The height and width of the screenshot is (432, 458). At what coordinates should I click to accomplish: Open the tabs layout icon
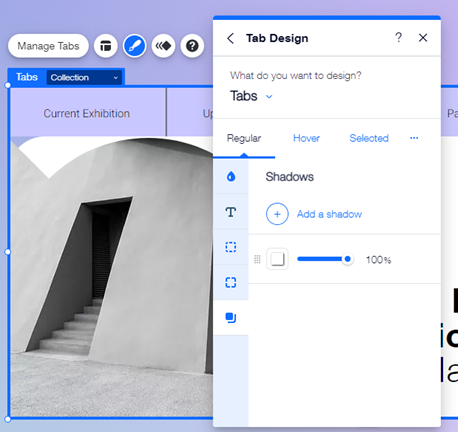coord(106,46)
